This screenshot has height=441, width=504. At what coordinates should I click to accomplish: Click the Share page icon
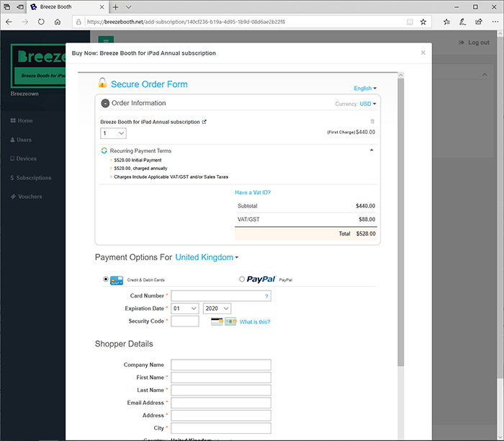479,22
